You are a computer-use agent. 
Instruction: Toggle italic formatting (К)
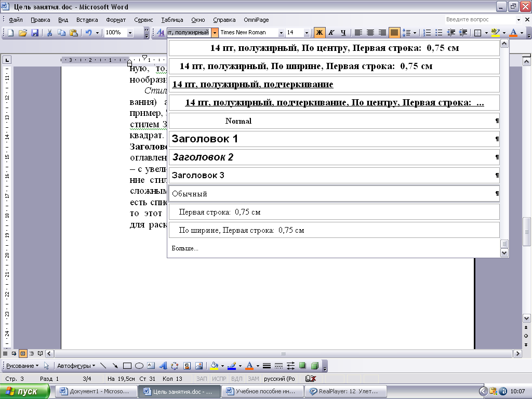(331, 33)
